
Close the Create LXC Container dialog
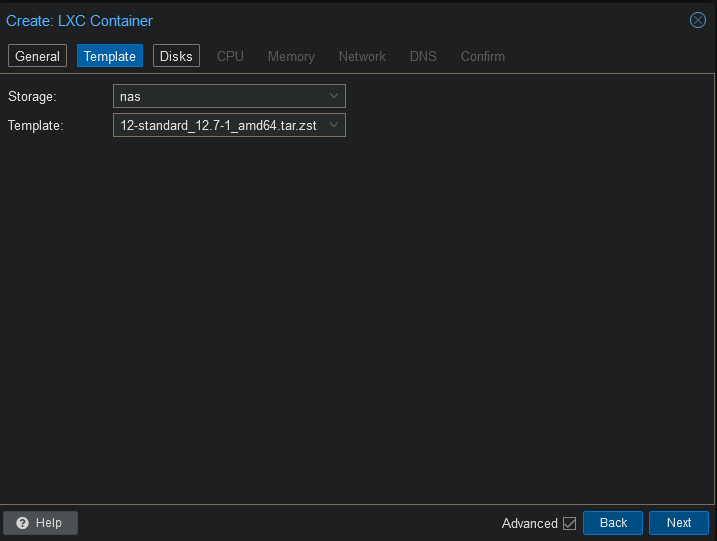(698, 20)
